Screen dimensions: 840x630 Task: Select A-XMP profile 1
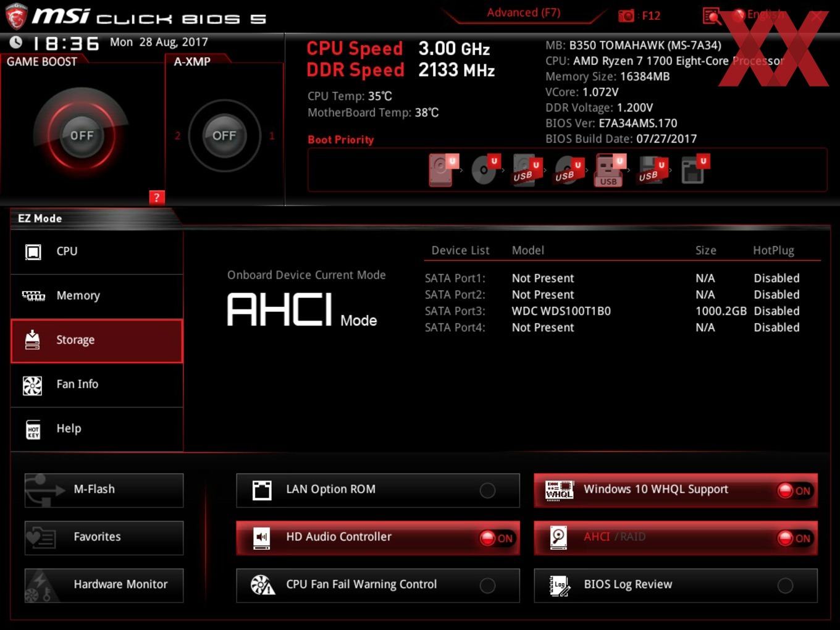point(272,136)
